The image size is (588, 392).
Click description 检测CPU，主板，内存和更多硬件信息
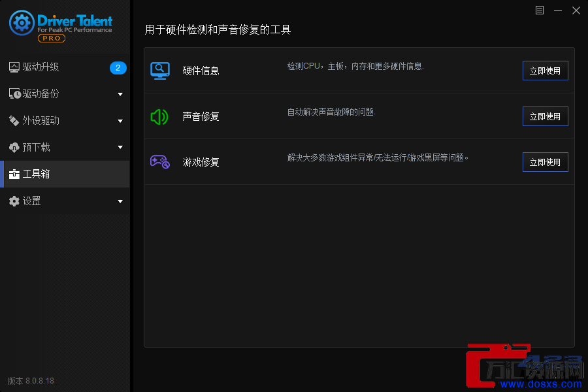(x=355, y=67)
